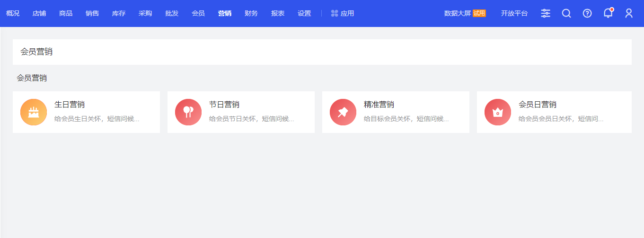Click the precision marketing pushpin icon
The height and width of the screenshot is (238, 644).
tap(343, 112)
